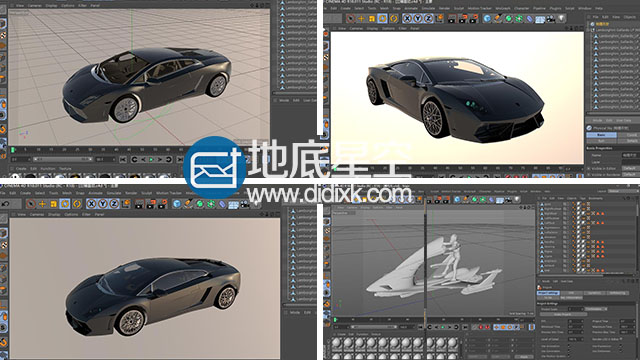This screenshot has width=640, height=360.
Task: Open Render Settings icon in the black car render window
Action: (x=473, y=18)
